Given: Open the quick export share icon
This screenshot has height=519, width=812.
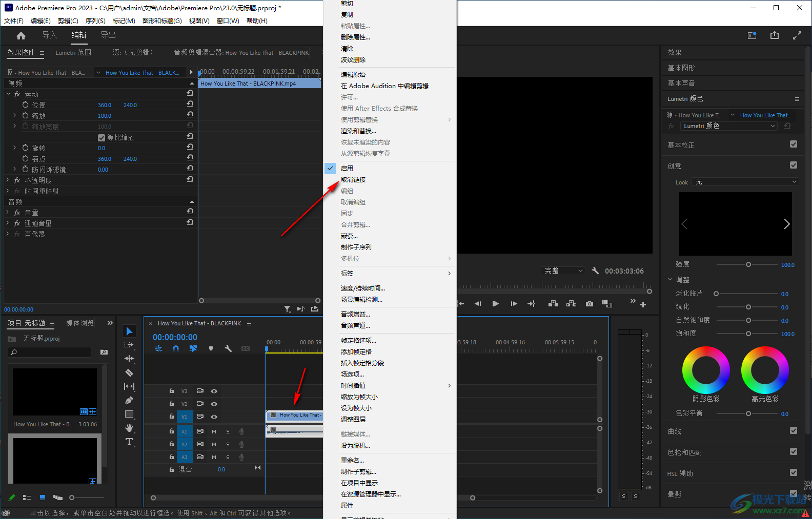Looking at the screenshot, I should [x=775, y=35].
